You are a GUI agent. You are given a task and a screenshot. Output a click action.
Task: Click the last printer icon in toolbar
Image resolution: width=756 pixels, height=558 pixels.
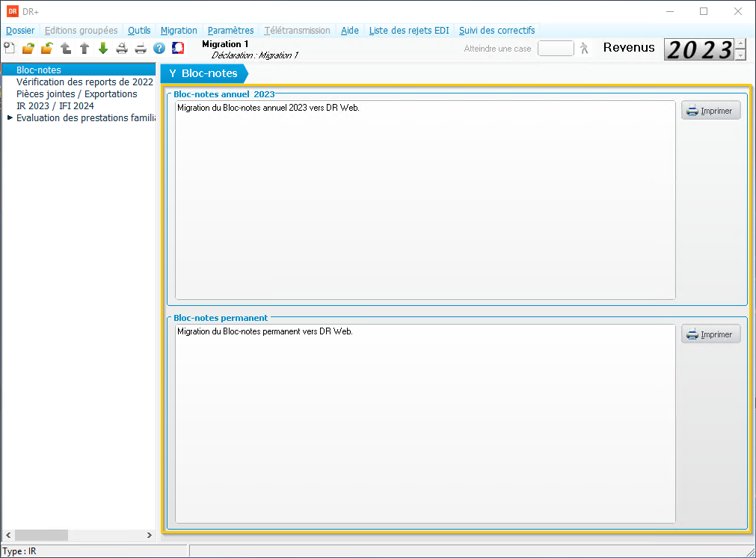(x=141, y=49)
